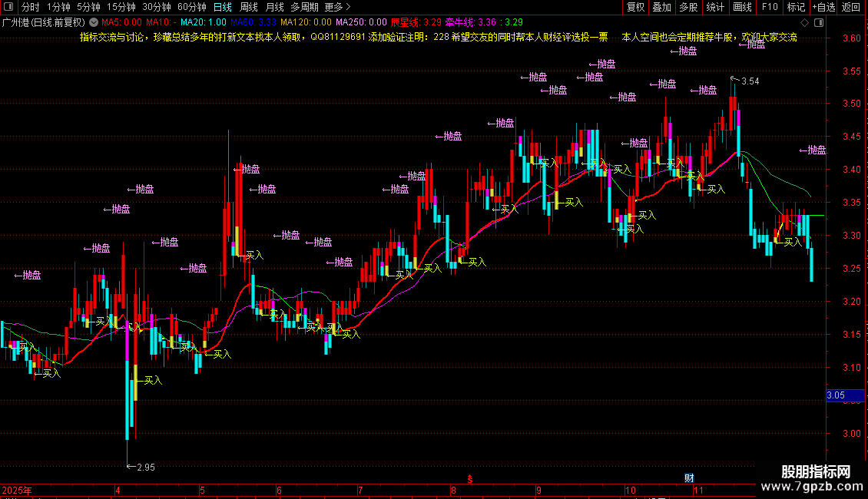Viewport: 868px width, 499px height.
Task: Click the 3.54 high price marker
Action: (x=750, y=81)
